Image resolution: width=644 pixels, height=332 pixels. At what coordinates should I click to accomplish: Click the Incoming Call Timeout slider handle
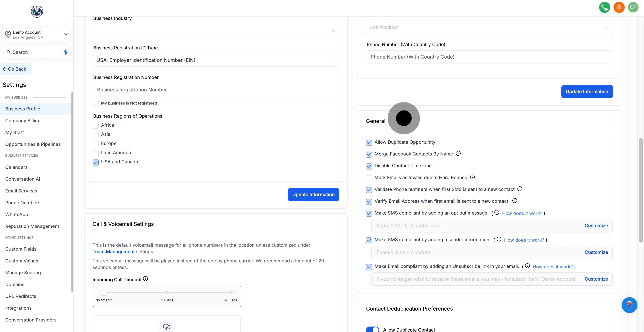pyautogui.click(x=104, y=292)
